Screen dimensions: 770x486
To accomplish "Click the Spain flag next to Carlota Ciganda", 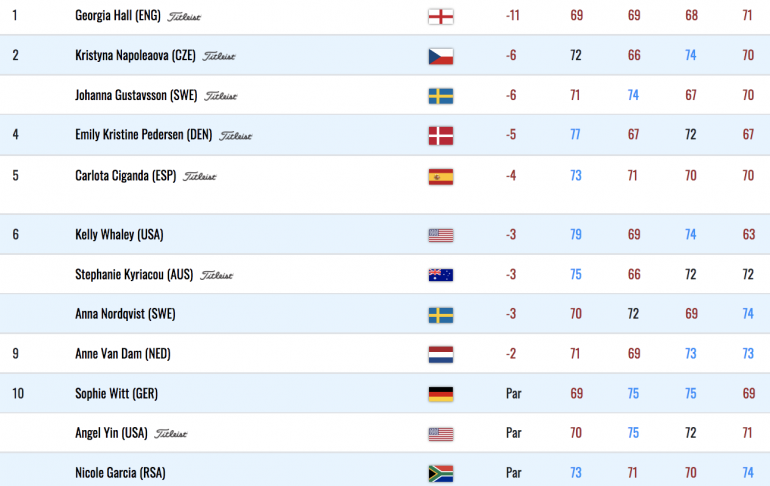I will tap(440, 177).
